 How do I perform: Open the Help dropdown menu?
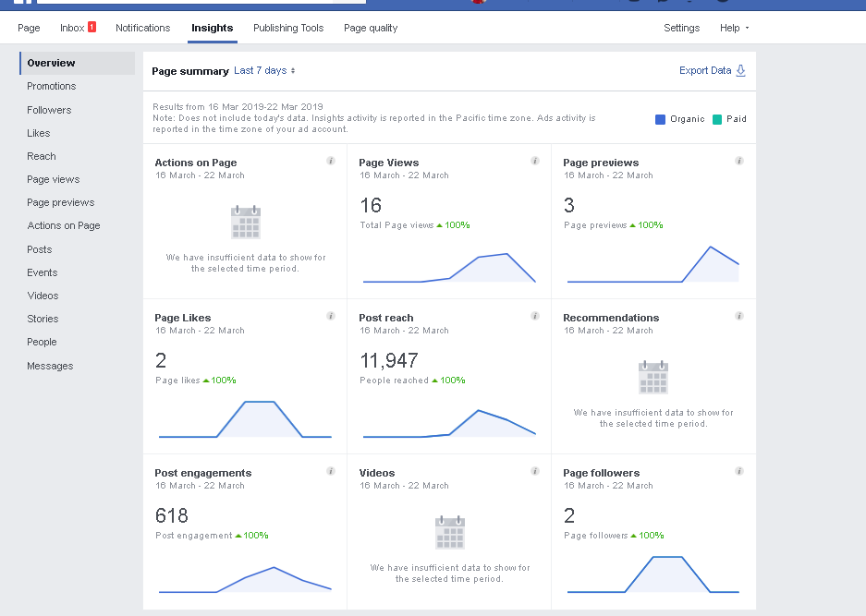(x=735, y=28)
